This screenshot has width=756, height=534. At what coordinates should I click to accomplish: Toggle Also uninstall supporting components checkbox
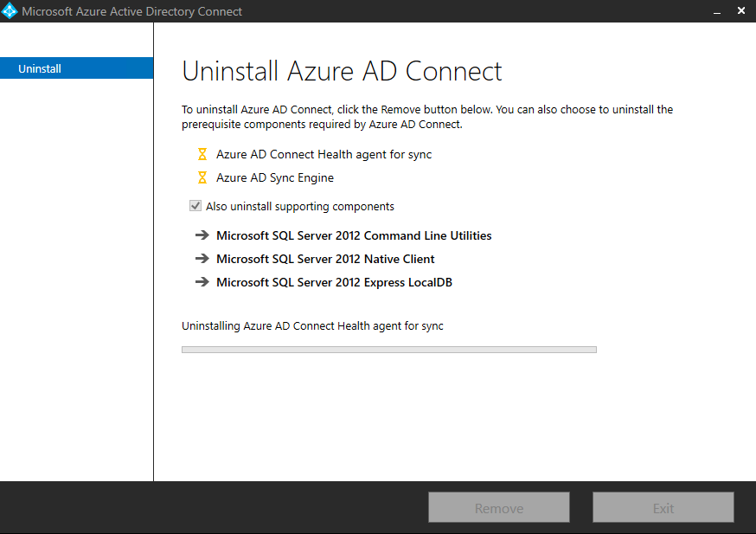[195, 206]
